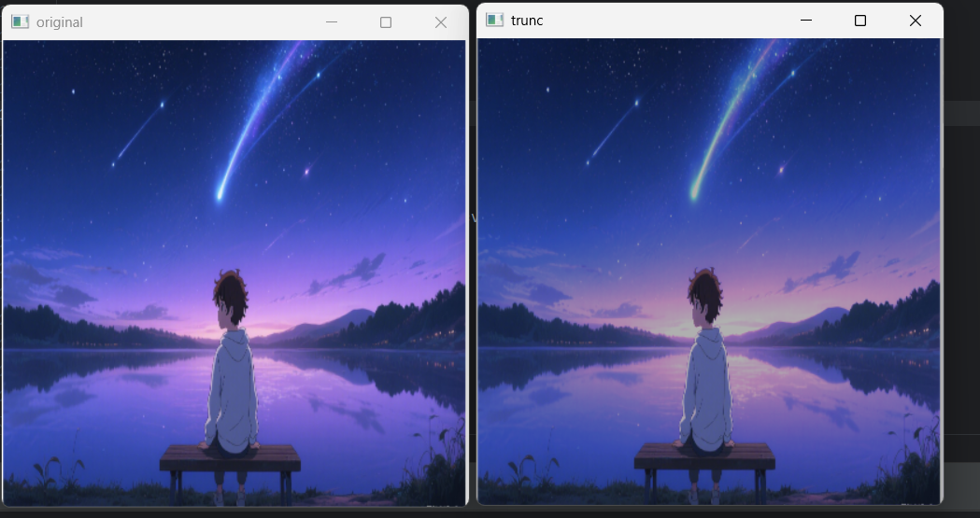Click the 'trunc' window title text

coord(527,21)
